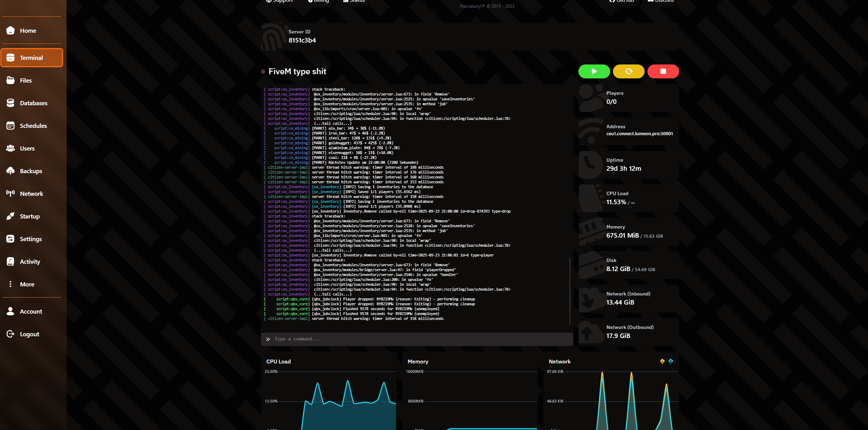Click the Logout link
This screenshot has height=430, width=868.
[x=29, y=334]
